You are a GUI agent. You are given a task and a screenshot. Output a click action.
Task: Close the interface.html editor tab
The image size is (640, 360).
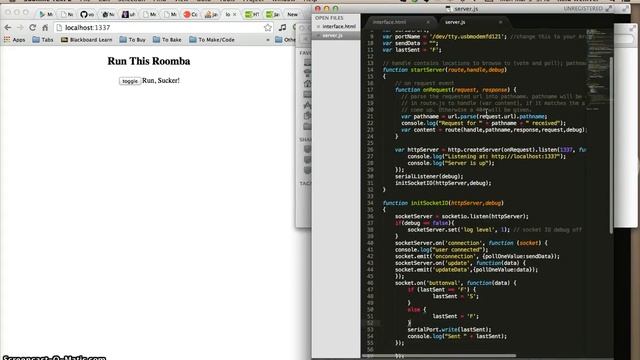click(x=428, y=22)
